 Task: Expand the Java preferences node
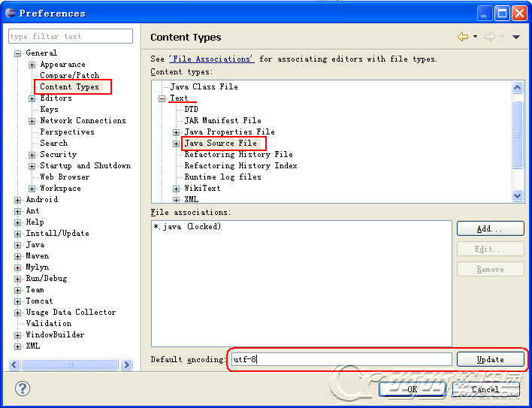click(18, 245)
